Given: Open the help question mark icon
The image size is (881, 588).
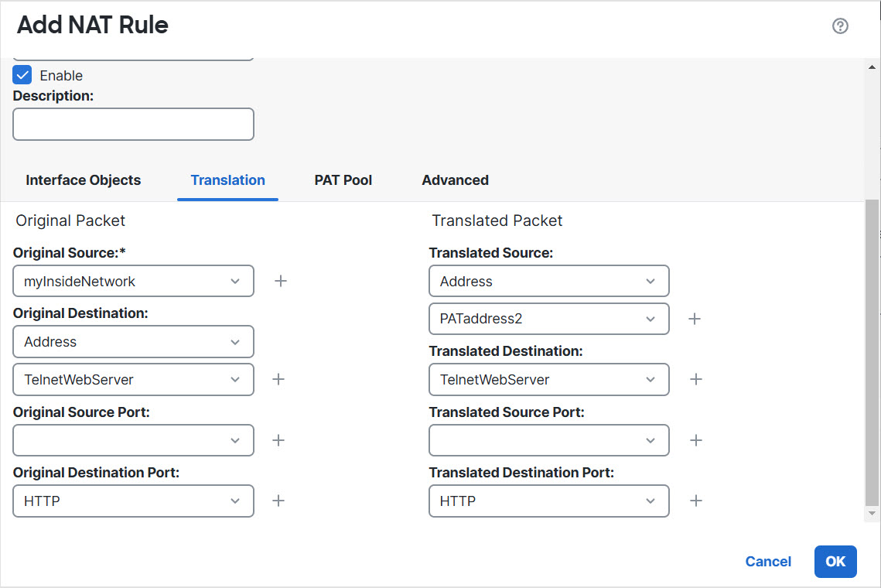Looking at the screenshot, I should (840, 26).
